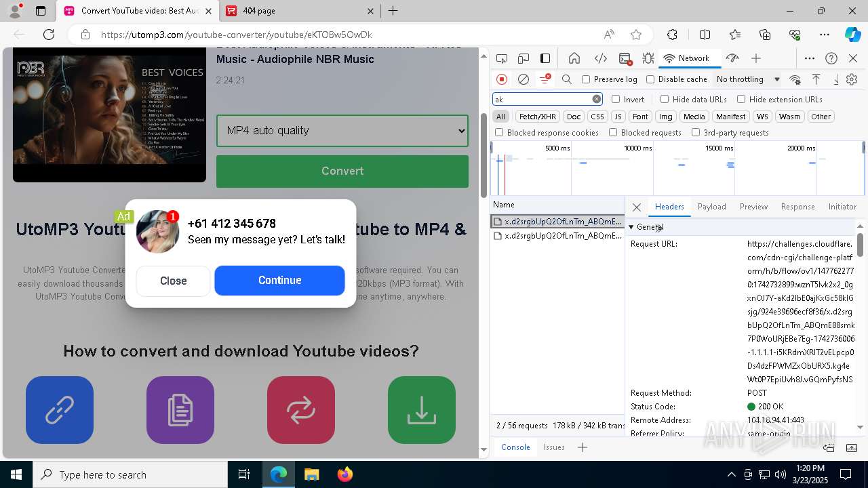Click Close on the ad popup

(174, 281)
